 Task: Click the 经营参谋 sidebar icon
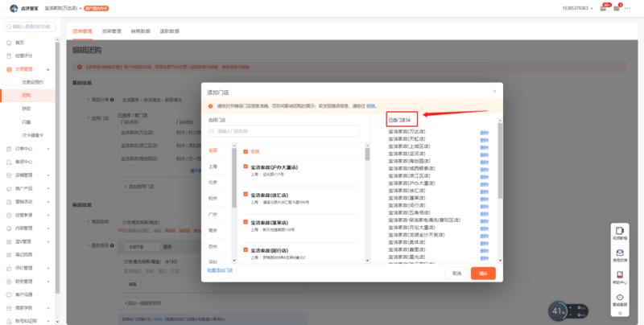click(9, 215)
